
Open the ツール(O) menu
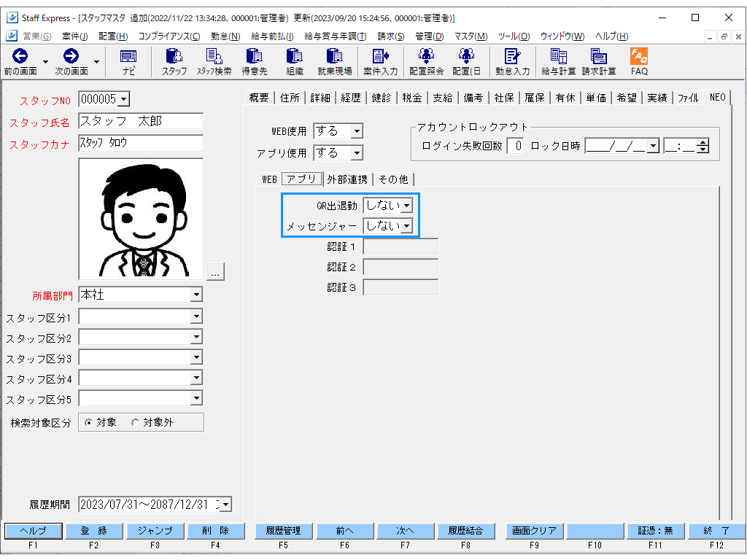coord(514,36)
